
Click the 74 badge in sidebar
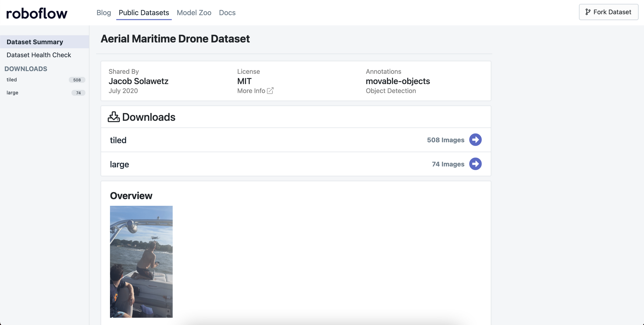point(78,93)
